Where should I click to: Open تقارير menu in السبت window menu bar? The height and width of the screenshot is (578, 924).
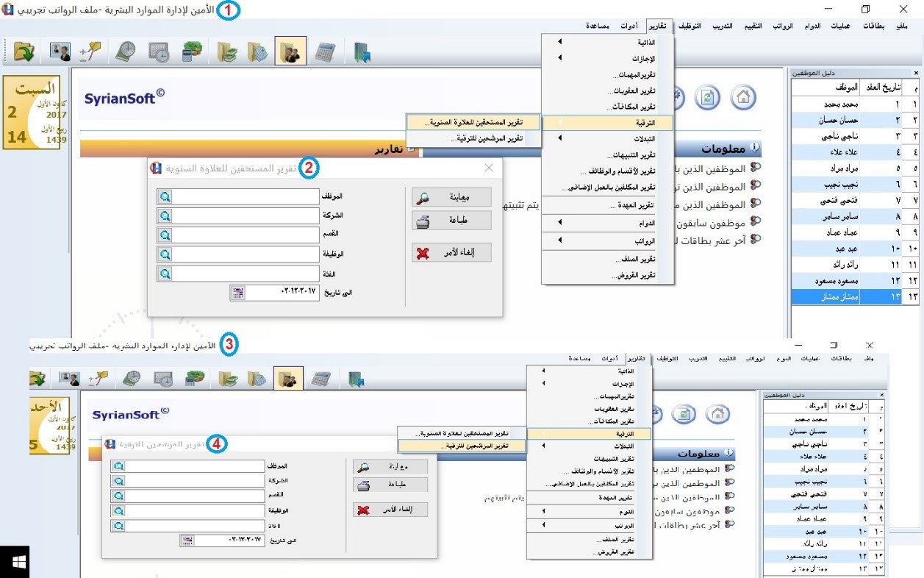[657, 26]
